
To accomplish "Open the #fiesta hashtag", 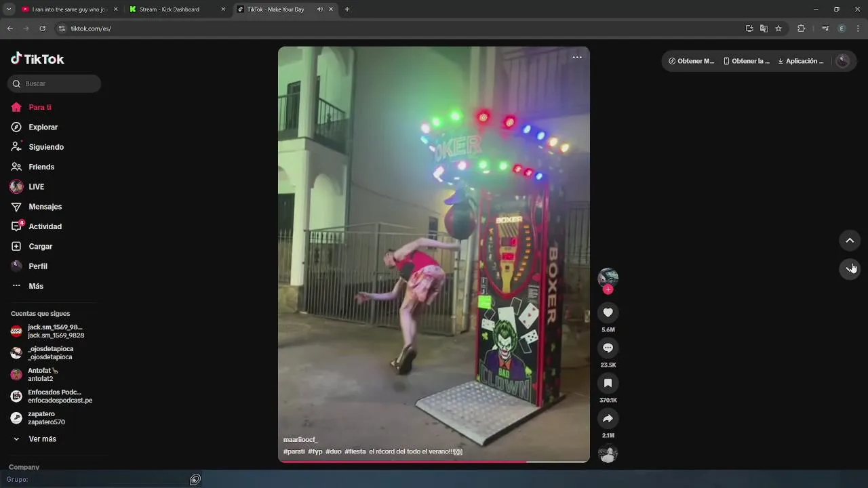I will point(355,451).
